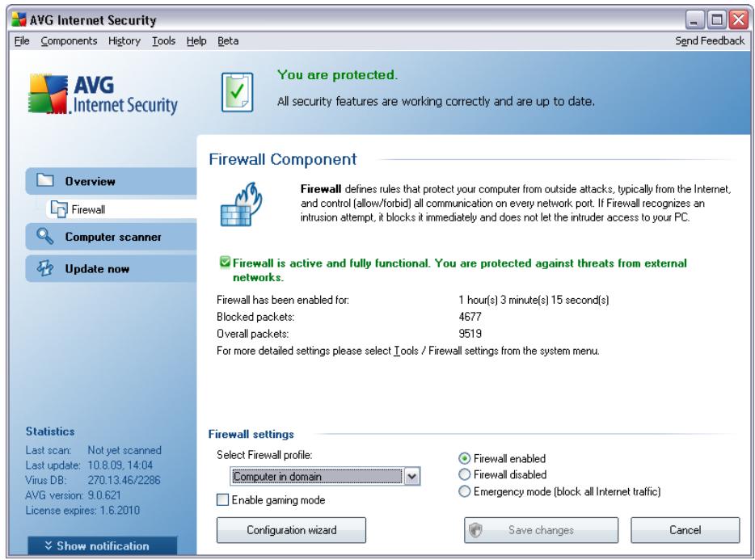Screen dimensions: 755x560
Task: Click the protected status checkmark clipboard icon
Action: click(237, 92)
